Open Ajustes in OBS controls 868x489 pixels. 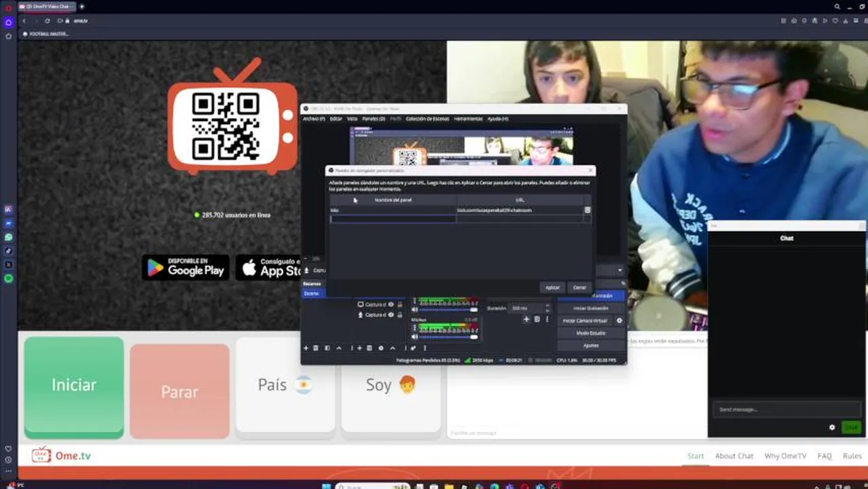[x=591, y=346]
